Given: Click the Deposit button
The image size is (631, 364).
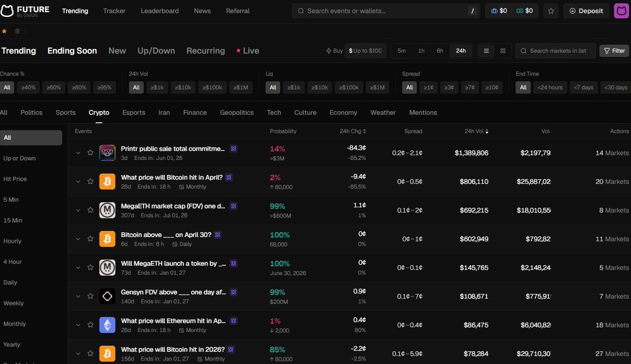Looking at the screenshot, I should click(x=586, y=11).
